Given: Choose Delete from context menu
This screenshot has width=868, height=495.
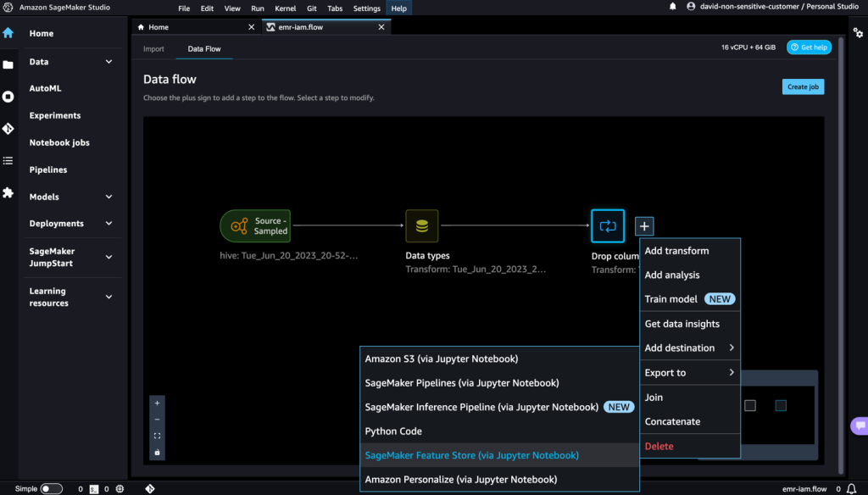Looking at the screenshot, I should (690, 447).
